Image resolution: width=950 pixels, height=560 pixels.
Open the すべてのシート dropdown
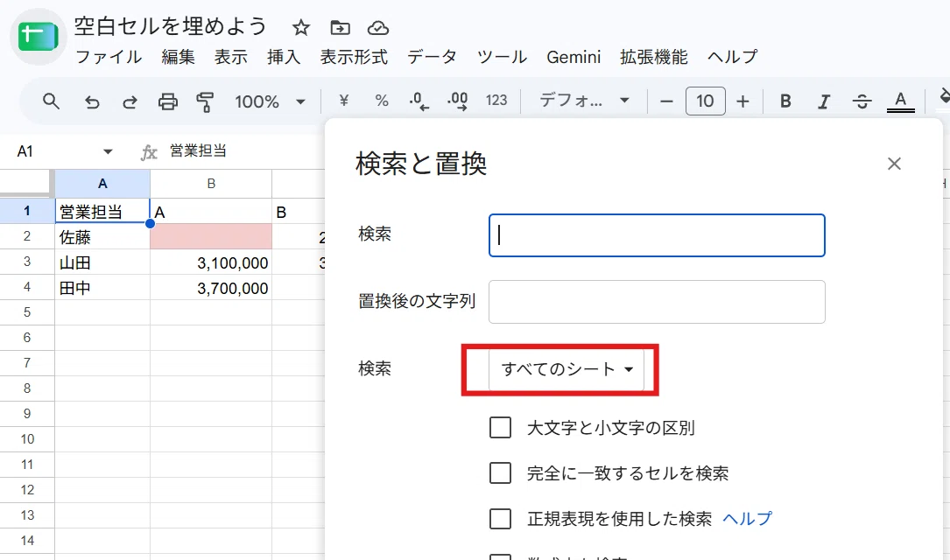(566, 369)
